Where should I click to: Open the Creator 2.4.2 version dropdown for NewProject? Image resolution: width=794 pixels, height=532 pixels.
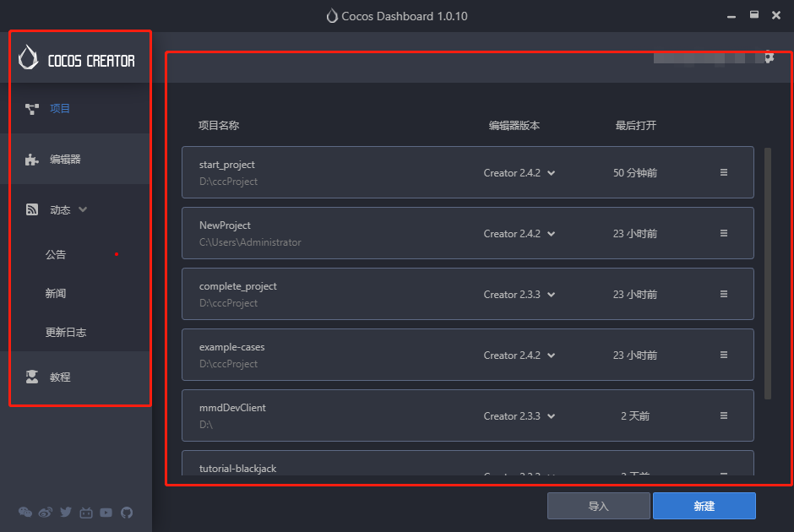552,234
